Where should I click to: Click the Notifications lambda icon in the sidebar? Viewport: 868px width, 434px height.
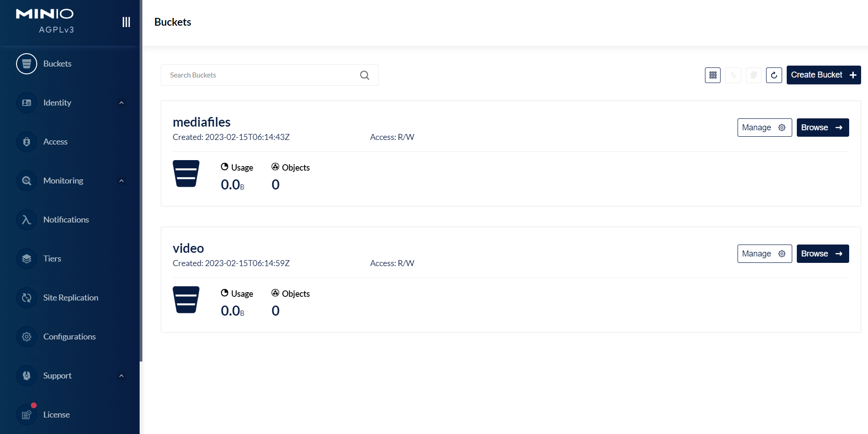pyautogui.click(x=27, y=220)
